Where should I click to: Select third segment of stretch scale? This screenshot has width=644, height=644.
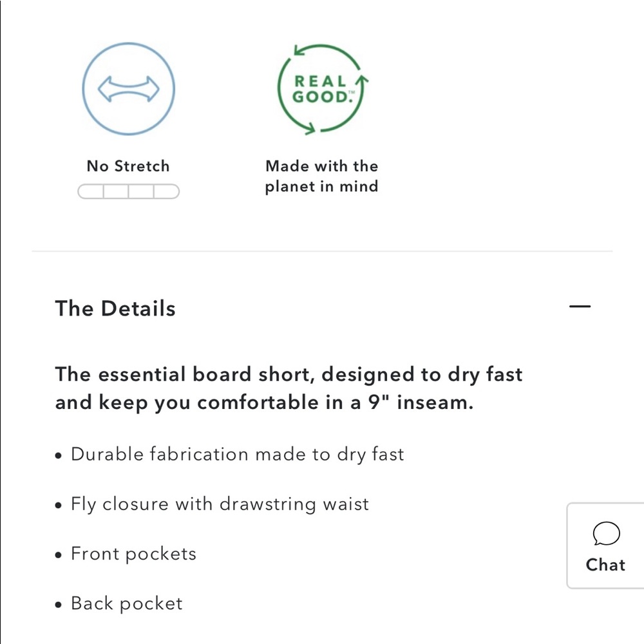(x=141, y=191)
